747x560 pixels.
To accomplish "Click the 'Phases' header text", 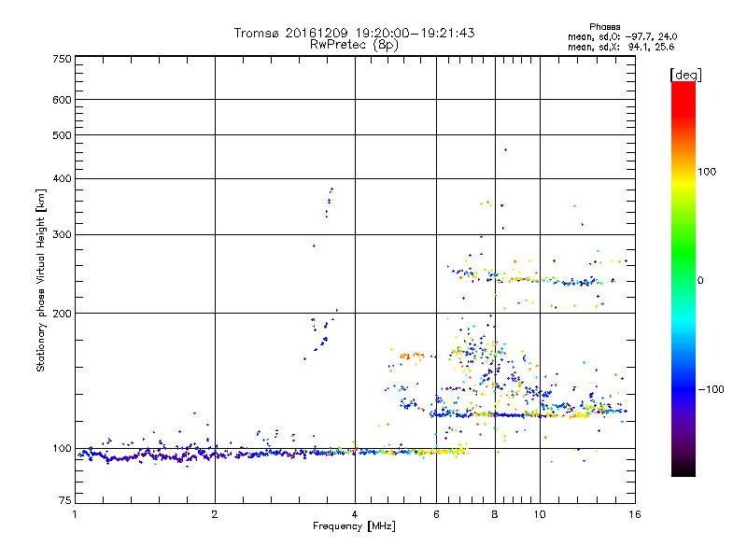I will tap(604, 27).
